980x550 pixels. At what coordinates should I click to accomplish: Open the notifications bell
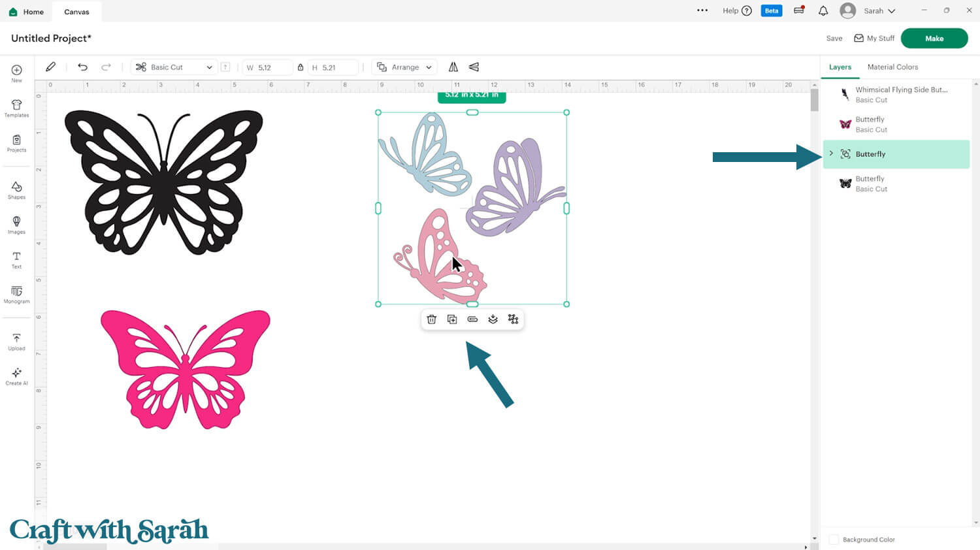coord(823,10)
